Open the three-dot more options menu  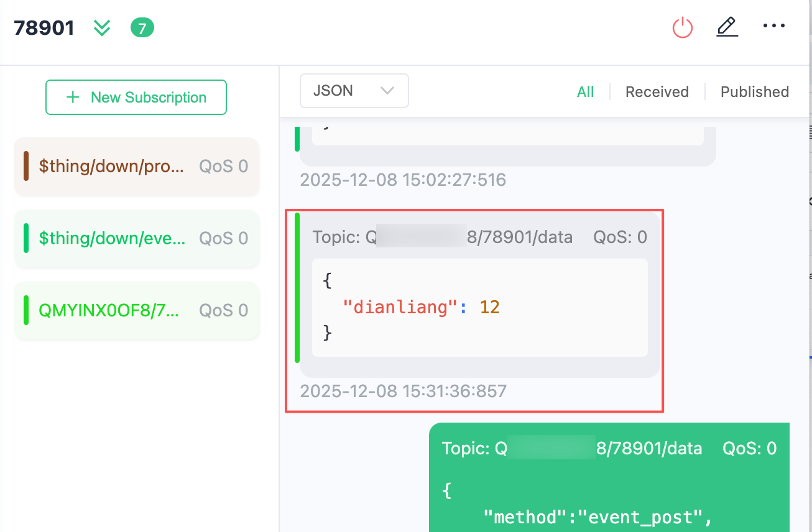pos(773,26)
